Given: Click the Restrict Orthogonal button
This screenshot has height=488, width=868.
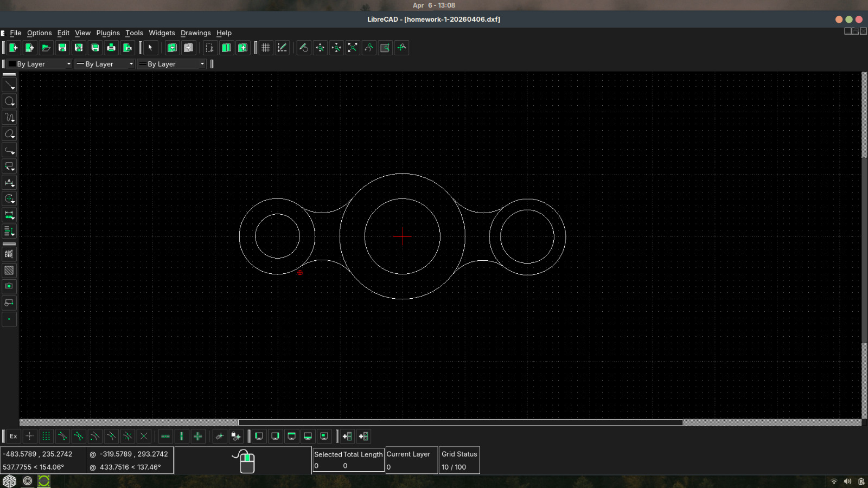Looking at the screenshot, I should coord(198,436).
